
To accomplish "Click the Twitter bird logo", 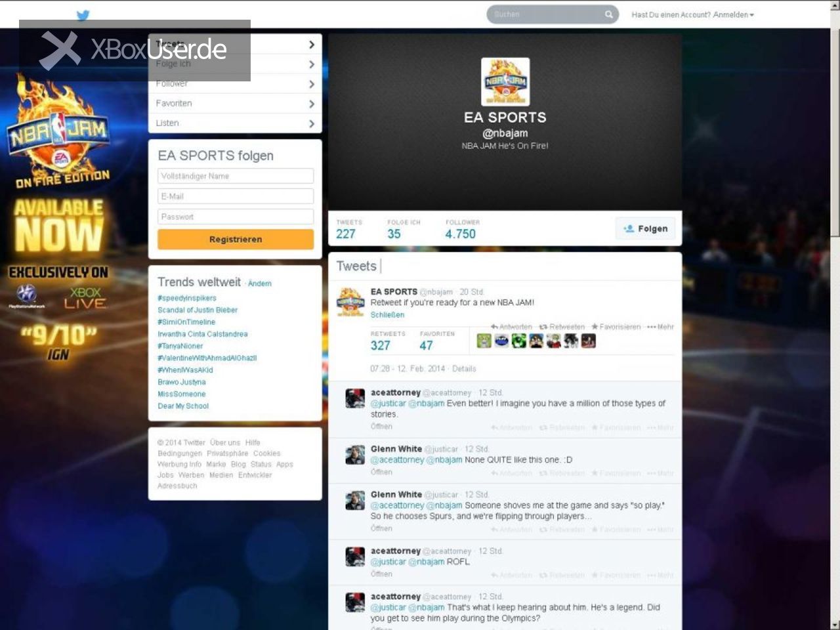I will pos(83,15).
